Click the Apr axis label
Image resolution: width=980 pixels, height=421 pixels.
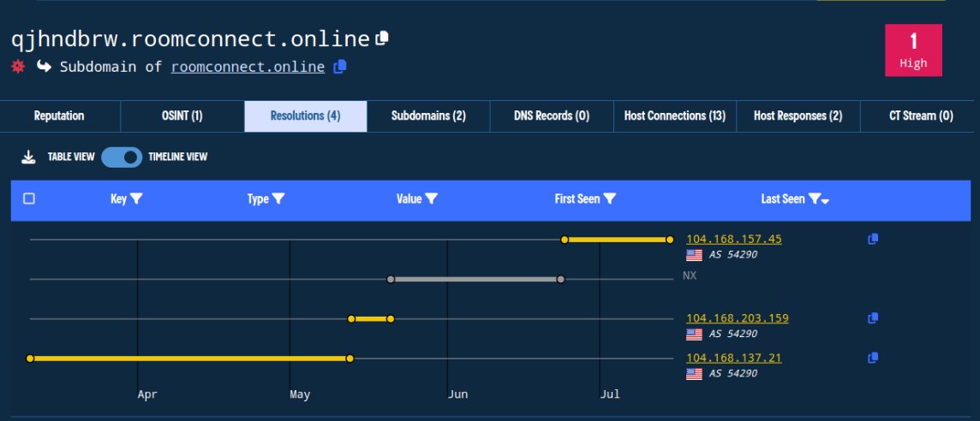[147, 394]
